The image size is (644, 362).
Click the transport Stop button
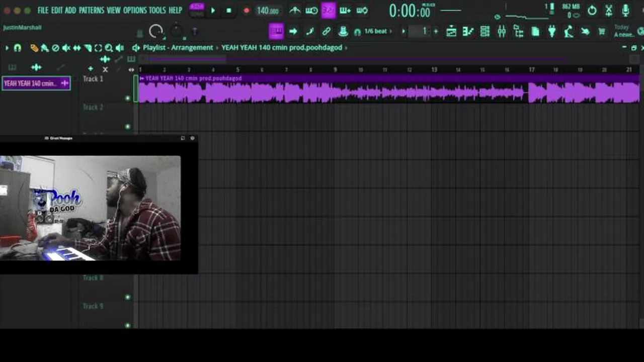coord(229,10)
